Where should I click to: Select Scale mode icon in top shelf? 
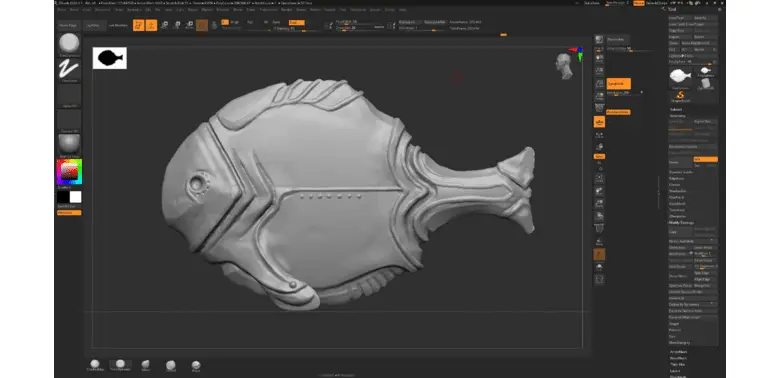tap(177, 25)
